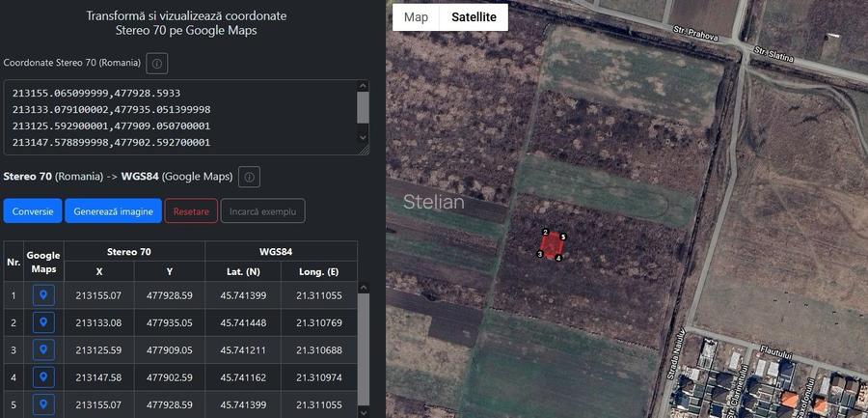The image size is (868, 418).
Task: Click map marker number 5
Action: point(563,237)
